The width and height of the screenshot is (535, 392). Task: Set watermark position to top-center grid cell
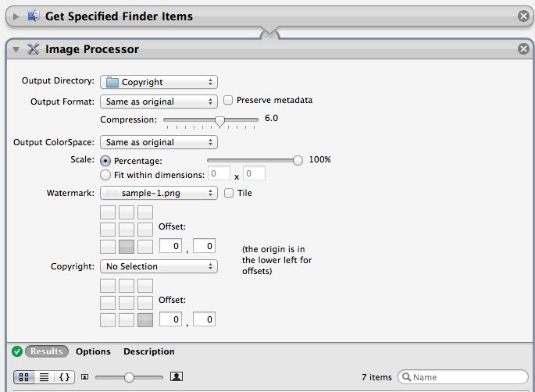point(127,212)
